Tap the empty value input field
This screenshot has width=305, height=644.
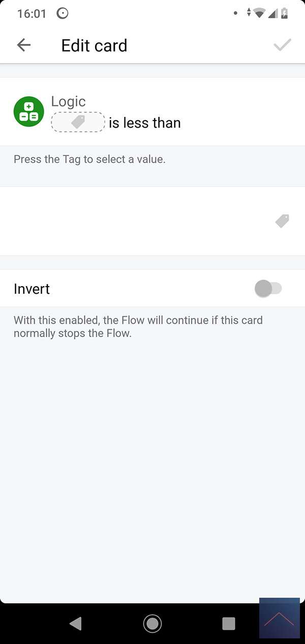pos(137,221)
